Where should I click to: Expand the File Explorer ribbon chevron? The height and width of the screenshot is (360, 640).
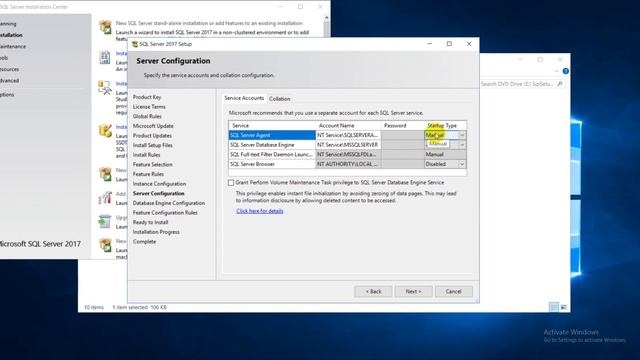(557, 71)
